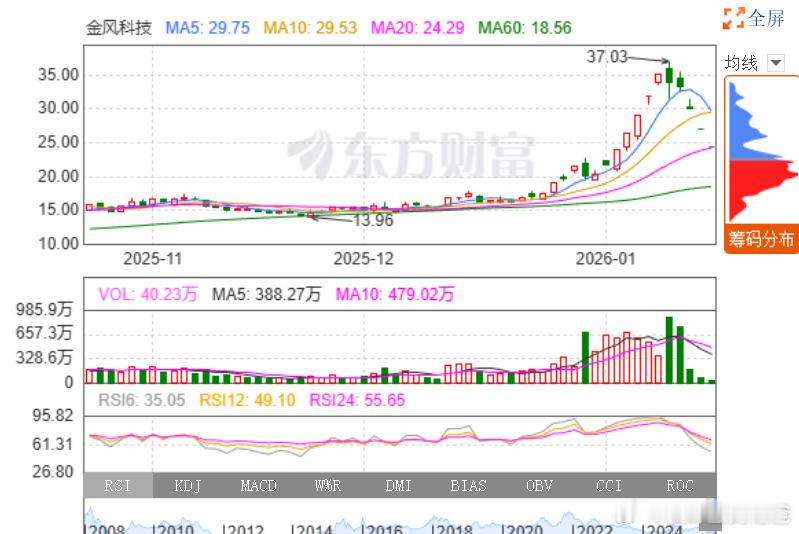799x534 pixels.
Task: Click the volume MA10: 479.02万 label
Action: click(x=394, y=295)
